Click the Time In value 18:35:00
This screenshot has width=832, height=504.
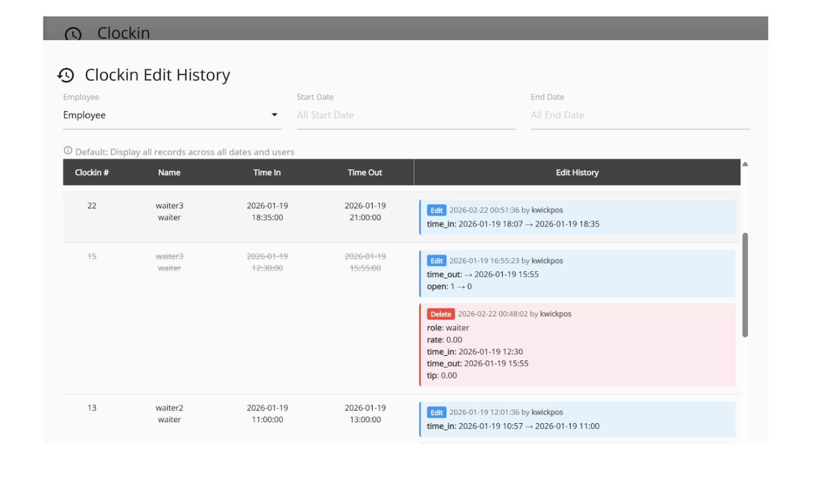click(267, 218)
